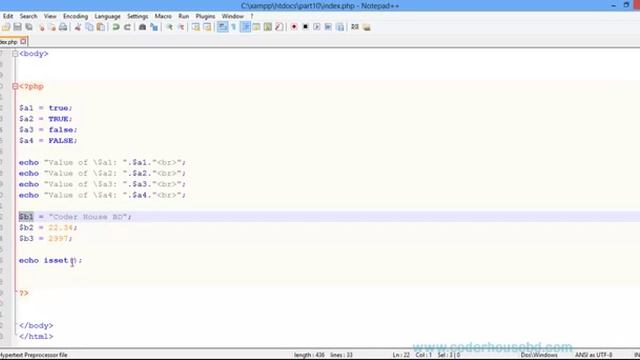Click the Close All toolbar icon

click(52, 27)
